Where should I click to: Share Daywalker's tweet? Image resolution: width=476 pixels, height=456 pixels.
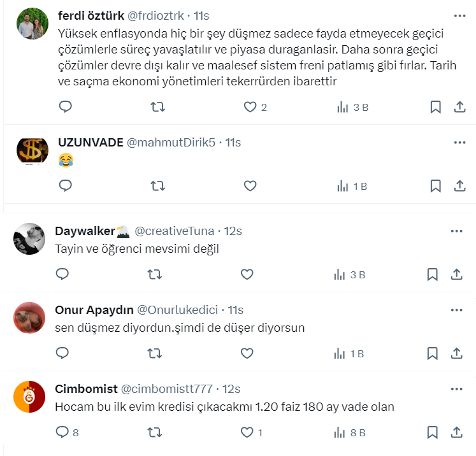[x=456, y=274]
